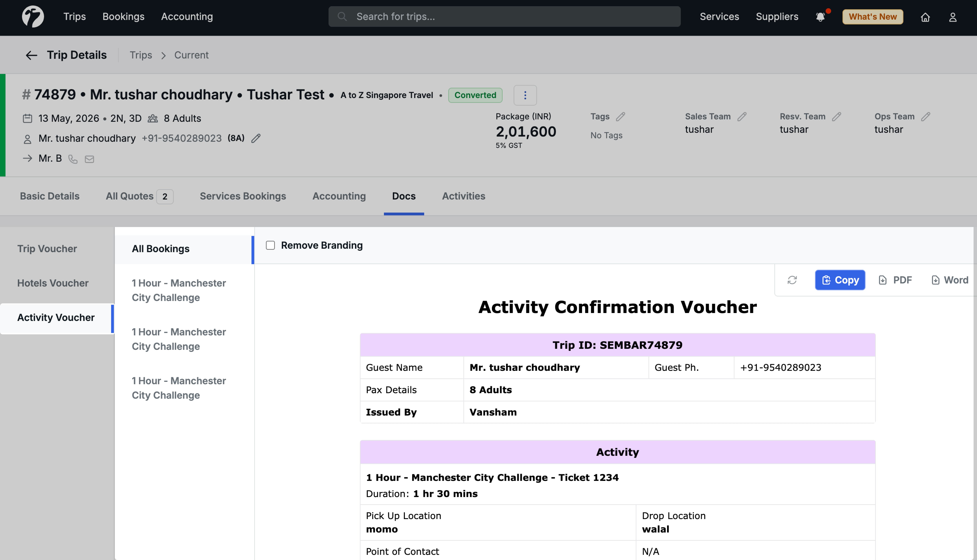Open Services in the top bar
The image size is (977, 560).
coord(719,17)
